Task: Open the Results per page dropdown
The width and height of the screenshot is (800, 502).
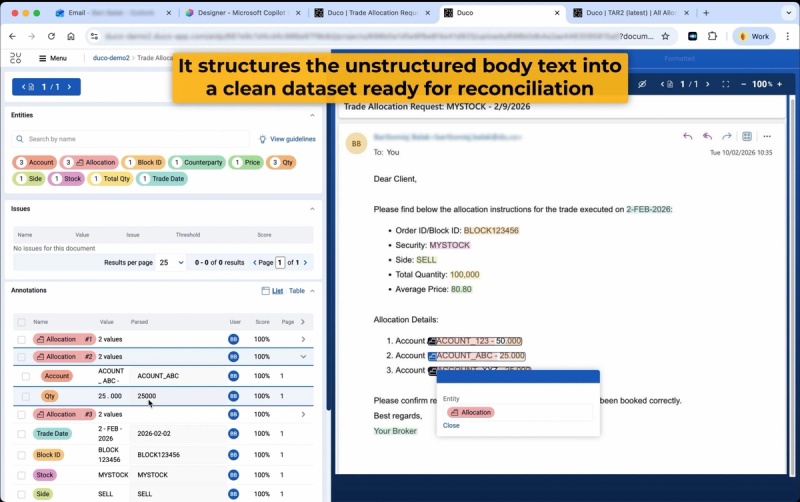Action: coord(171,262)
